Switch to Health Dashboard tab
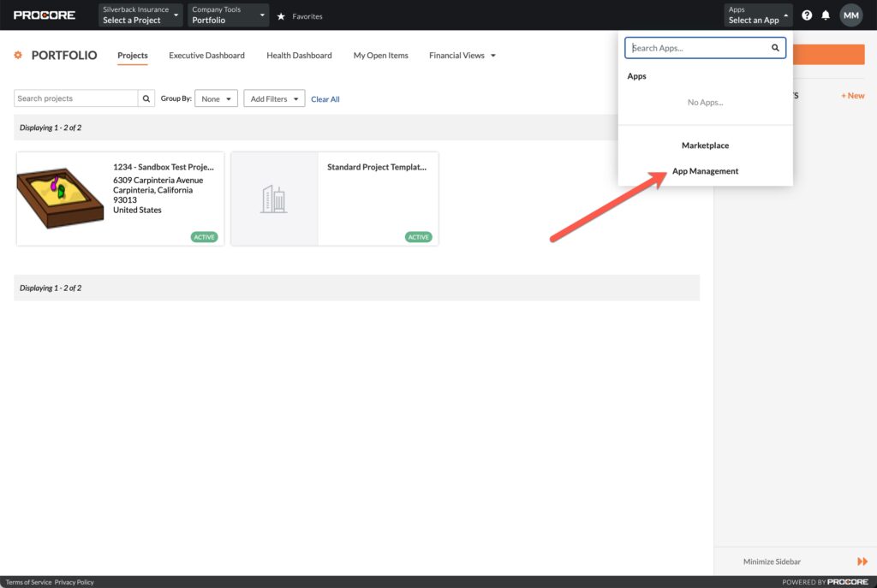This screenshot has height=588, width=877. (x=299, y=56)
